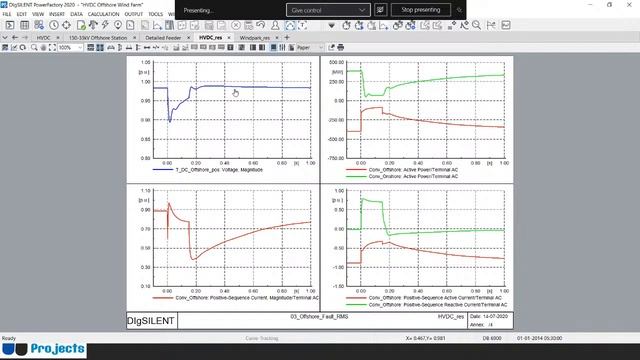Toggle highlighted icon left of Paper dropdown
This screenshot has width=640, height=360.
273,47
